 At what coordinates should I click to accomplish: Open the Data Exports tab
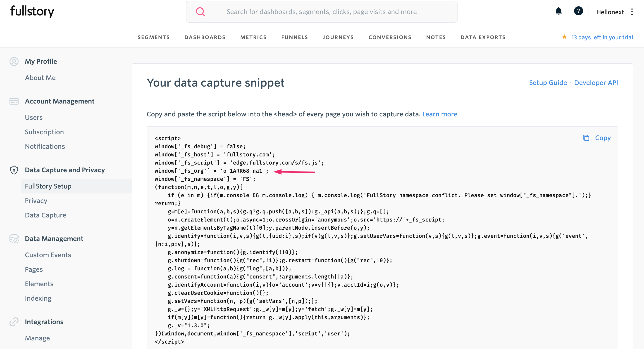(x=483, y=37)
